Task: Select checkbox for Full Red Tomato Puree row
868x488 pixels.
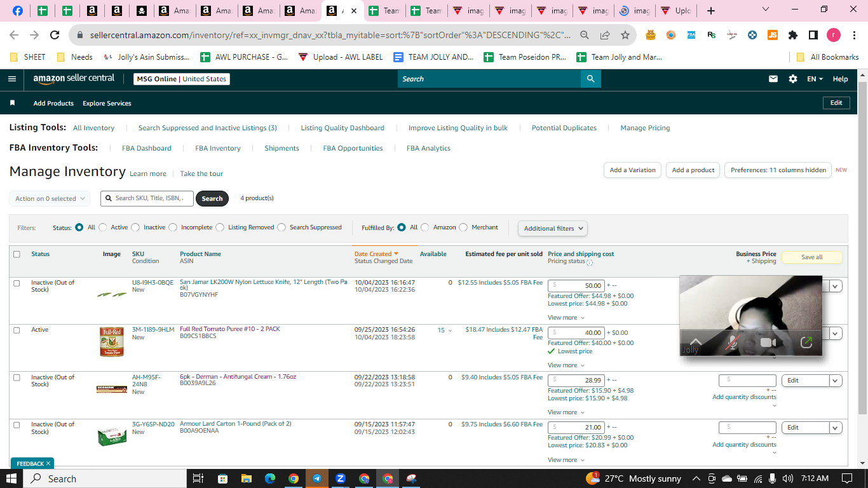Action: 17,330
